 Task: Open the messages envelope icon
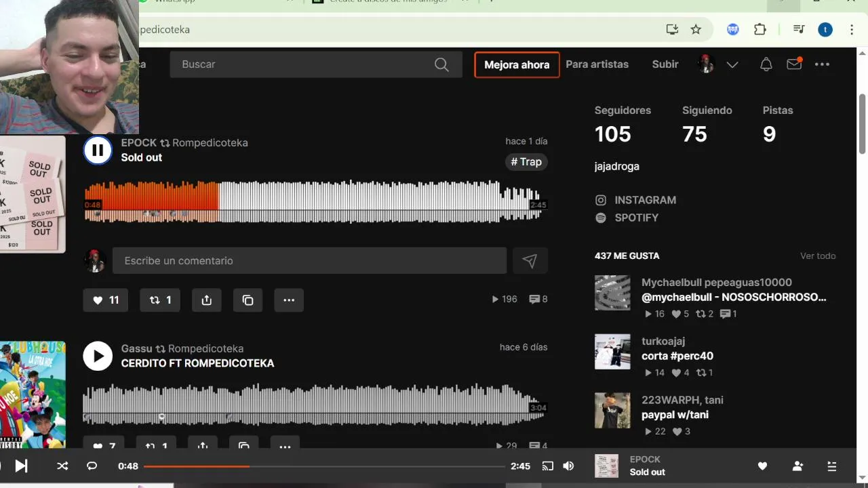pyautogui.click(x=794, y=64)
